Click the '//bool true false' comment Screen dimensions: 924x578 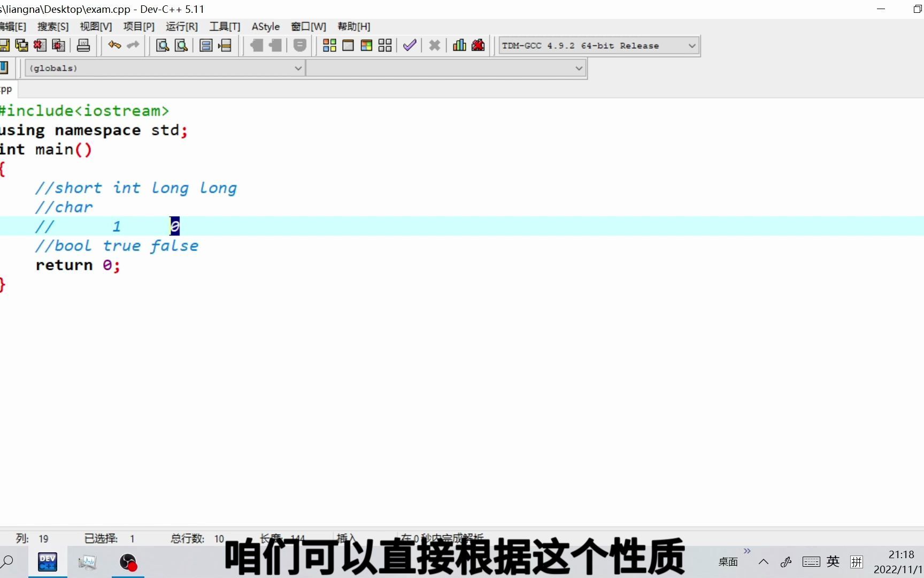coord(117,246)
